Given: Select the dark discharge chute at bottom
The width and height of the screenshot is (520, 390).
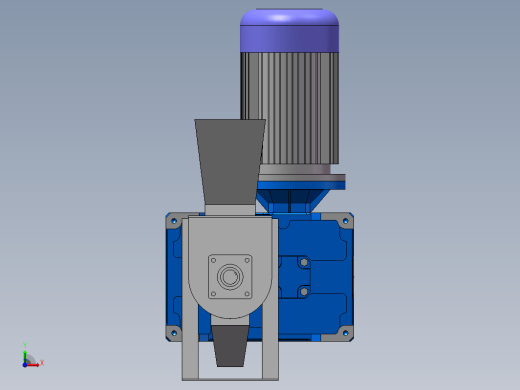Looking at the screenshot, I should tap(230, 346).
